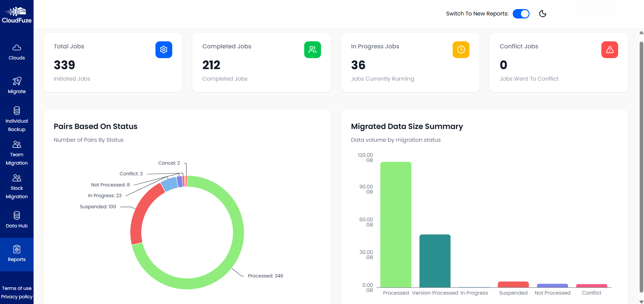
Task: Click the pink Conflict bar
Action: click(x=592, y=286)
